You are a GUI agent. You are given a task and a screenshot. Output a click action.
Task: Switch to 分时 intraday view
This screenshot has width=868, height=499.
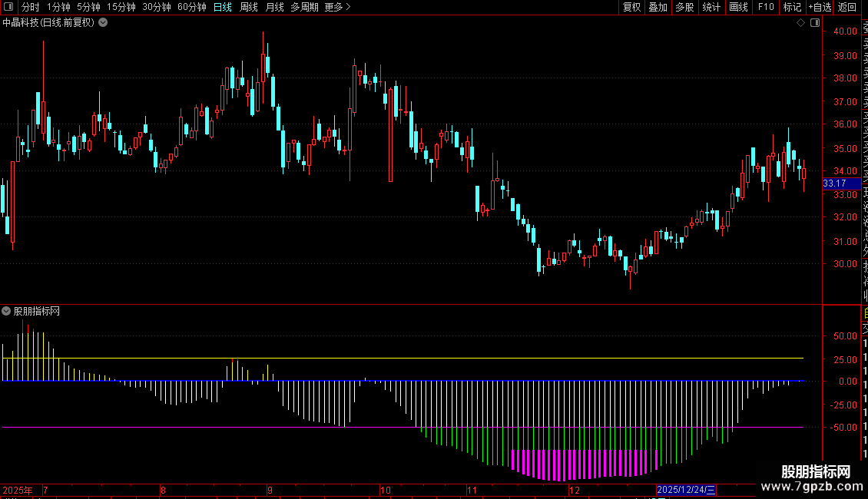click(31, 7)
